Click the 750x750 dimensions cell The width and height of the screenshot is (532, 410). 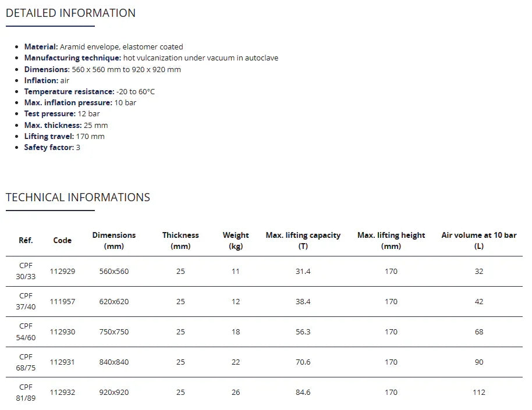pos(114,331)
